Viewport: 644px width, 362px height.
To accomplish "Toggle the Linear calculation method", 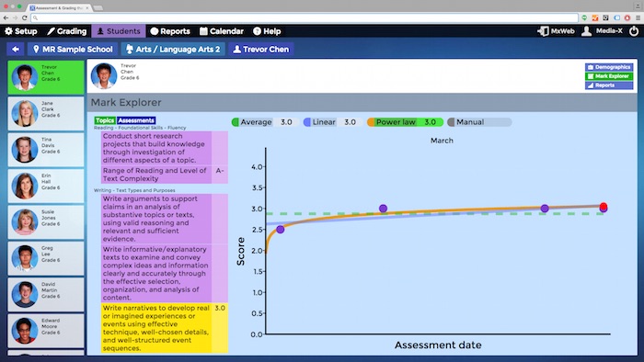I will (x=333, y=122).
